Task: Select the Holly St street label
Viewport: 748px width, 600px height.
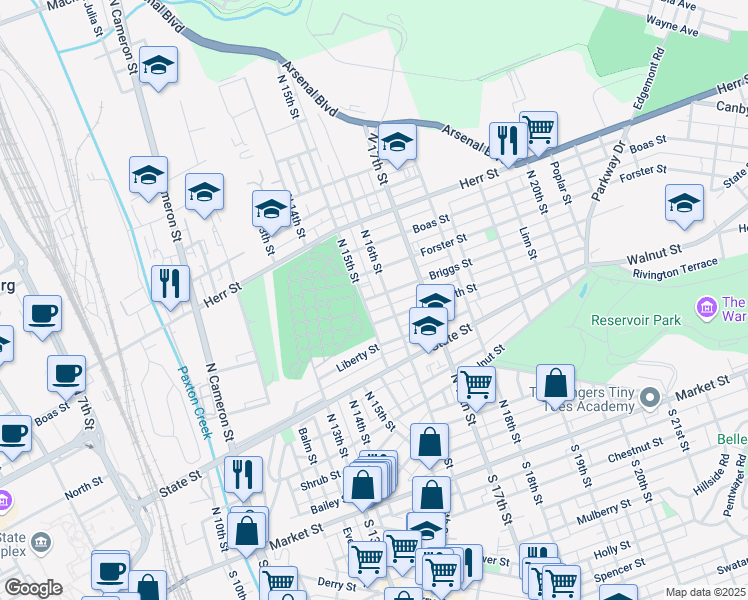Action: point(612,550)
